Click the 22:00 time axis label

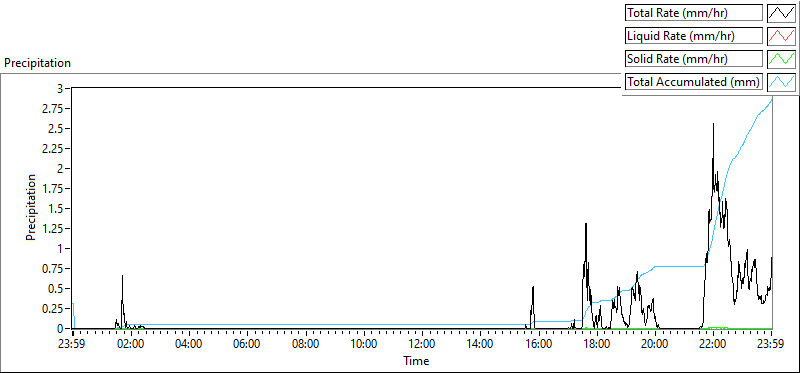pyautogui.click(x=713, y=343)
